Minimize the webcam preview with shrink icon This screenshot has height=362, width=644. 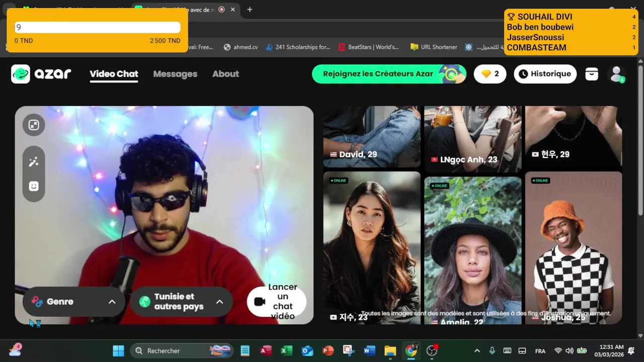click(x=34, y=125)
